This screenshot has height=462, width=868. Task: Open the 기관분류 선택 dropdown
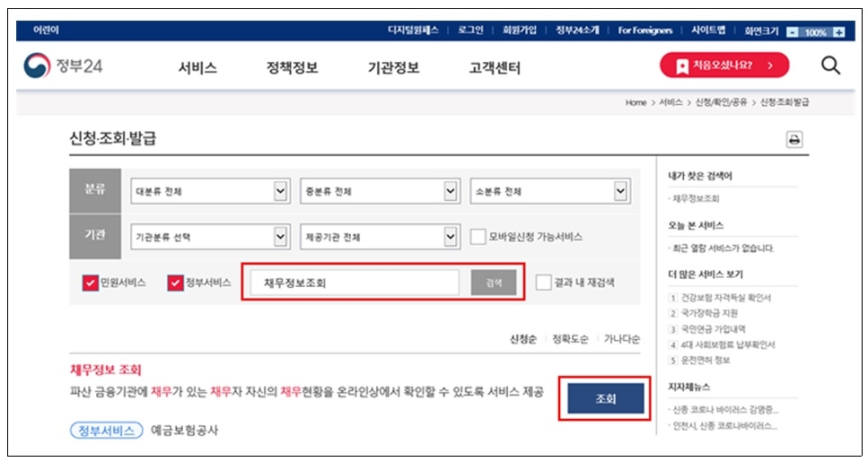tap(210, 237)
